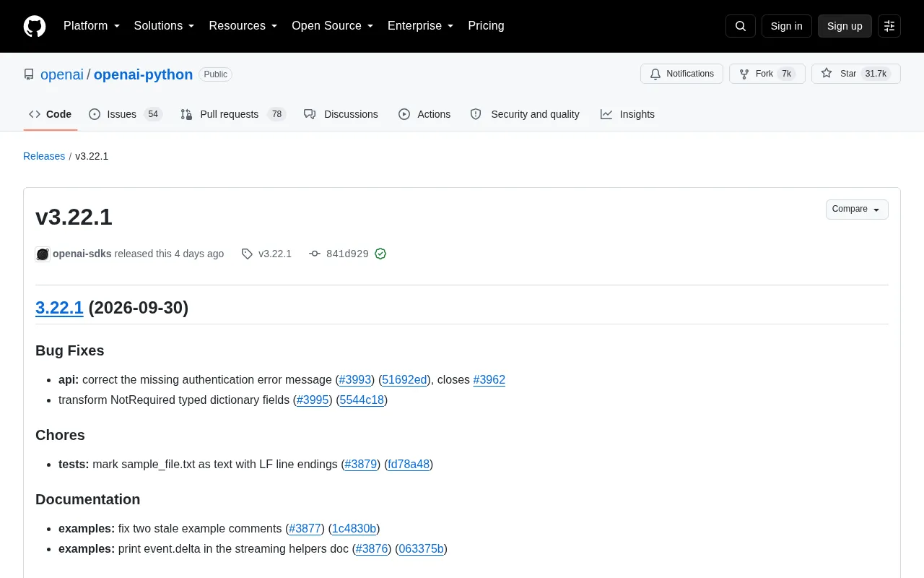Open the 3.22.1 heading link
924x578 pixels.
click(x=59, y=308)
